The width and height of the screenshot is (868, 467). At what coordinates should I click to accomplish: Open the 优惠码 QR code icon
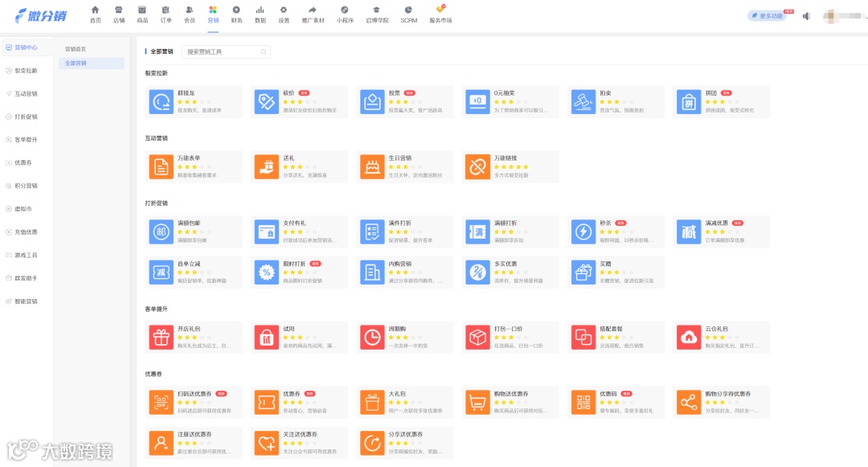click(583, 402)
